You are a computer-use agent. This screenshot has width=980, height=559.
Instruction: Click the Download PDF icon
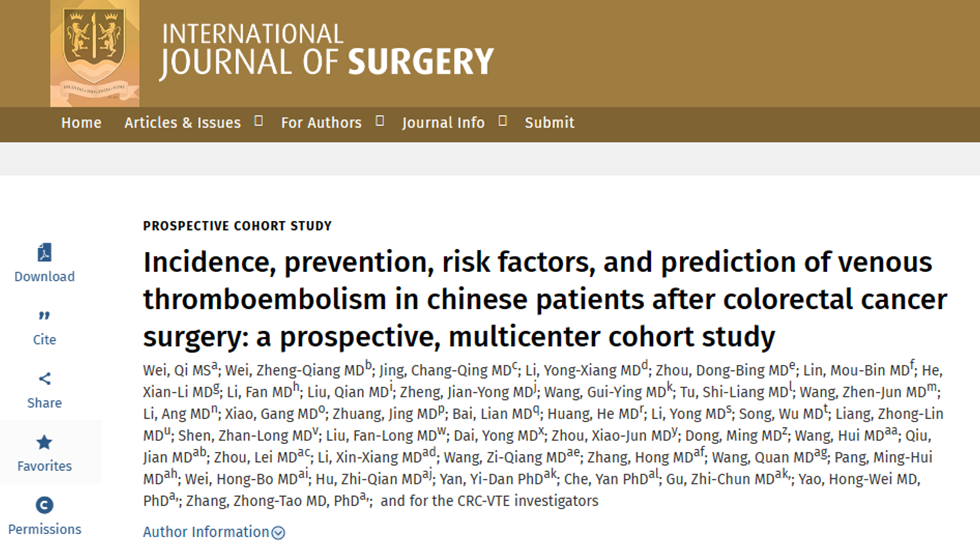(x=44, y=253)
